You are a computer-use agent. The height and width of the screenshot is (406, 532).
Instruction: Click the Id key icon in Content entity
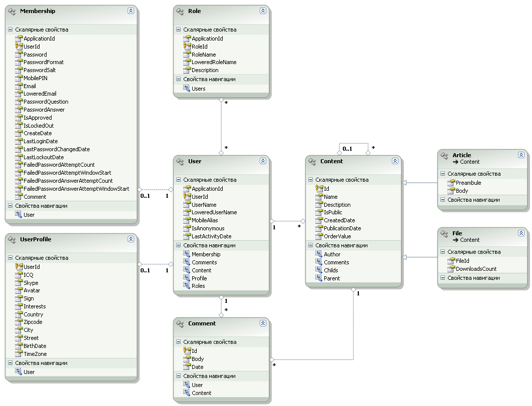[x=319, y=189]
